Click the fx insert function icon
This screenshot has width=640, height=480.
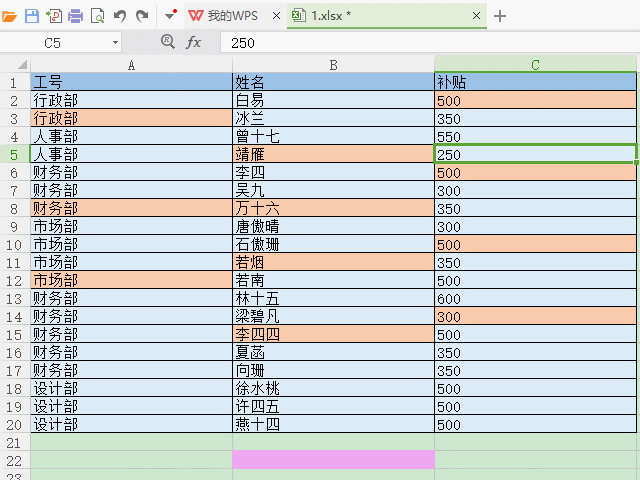click(x=194, y=43)
